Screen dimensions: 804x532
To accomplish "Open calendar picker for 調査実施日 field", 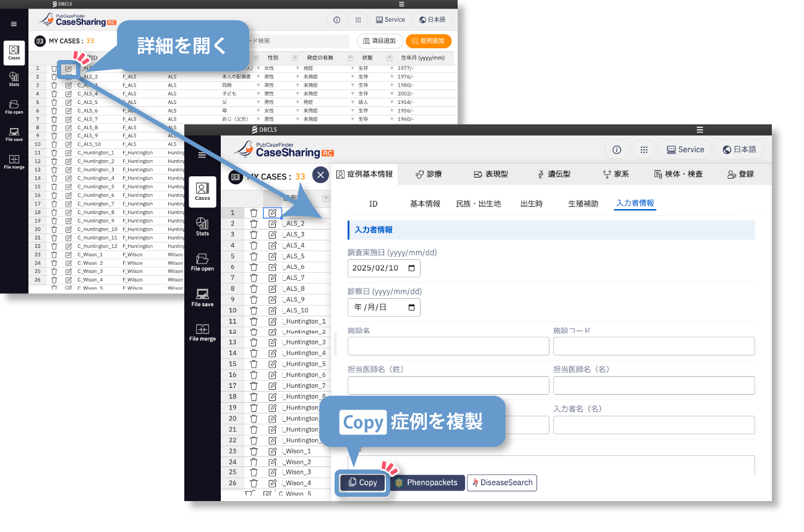I will 412,268.
